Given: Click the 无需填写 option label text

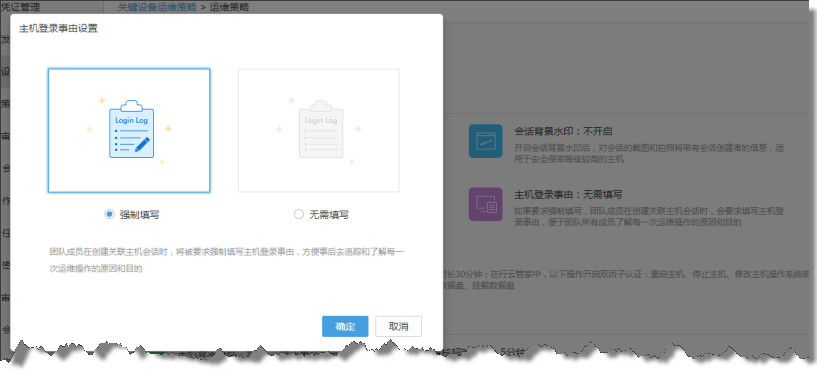Looking at the screenshot, I should click(x=329, y=215).
